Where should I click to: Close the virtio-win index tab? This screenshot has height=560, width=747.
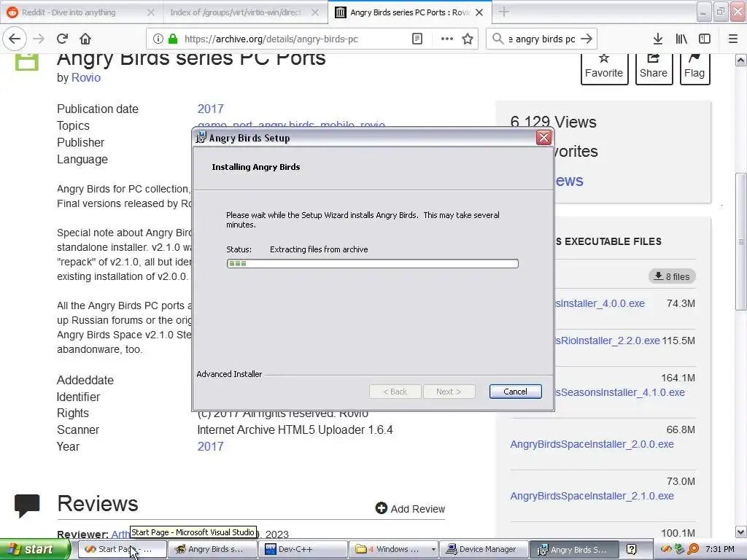point(315,12)
